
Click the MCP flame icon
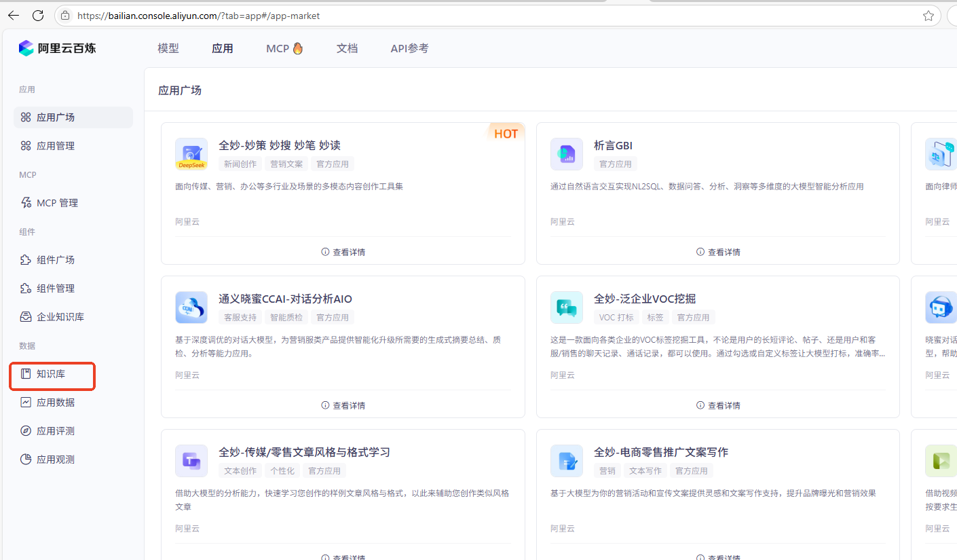pos(297,48)
